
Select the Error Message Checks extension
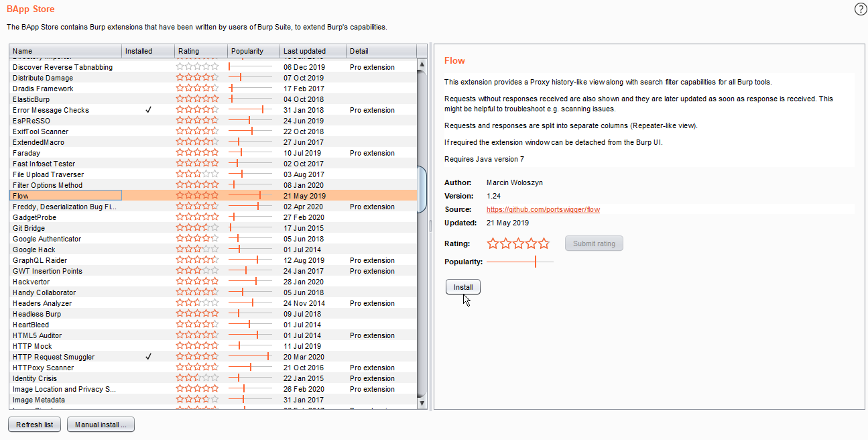pos(51,110)
